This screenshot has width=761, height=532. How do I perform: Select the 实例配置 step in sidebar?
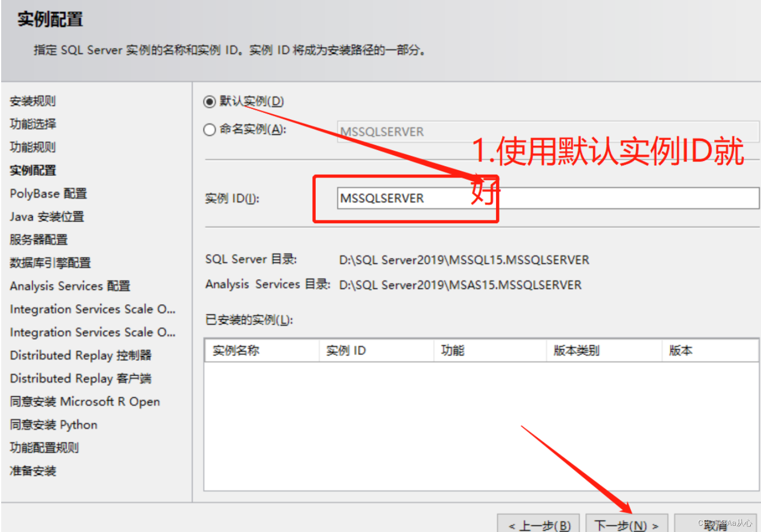pos(33,170)
